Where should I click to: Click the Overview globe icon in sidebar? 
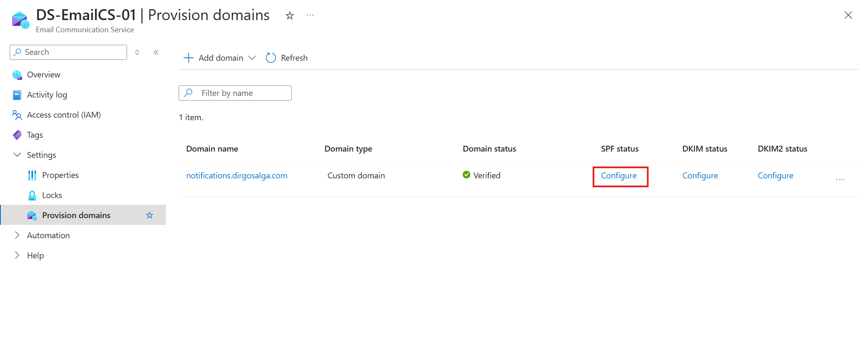17,75
